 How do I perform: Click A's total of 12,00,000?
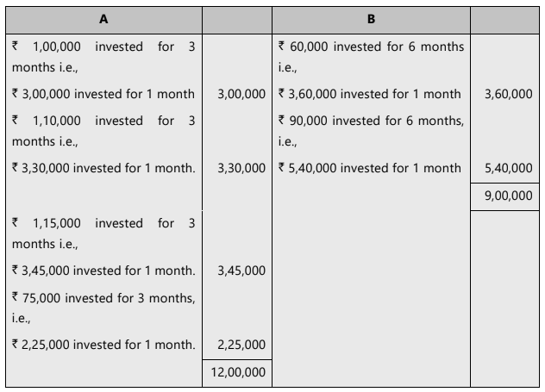pyautogui.click(x=237, y=373)
